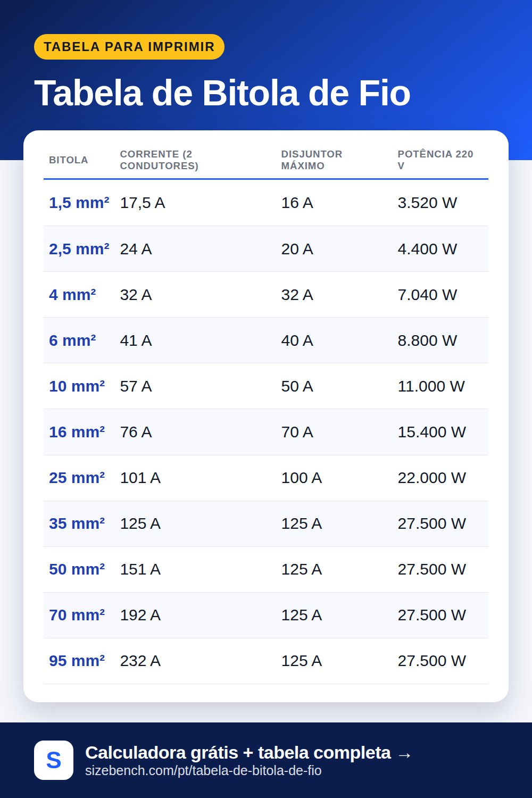Screen dimensions: 532x798
Task: Click the 3.520 W power value
Action: point(427,203)
